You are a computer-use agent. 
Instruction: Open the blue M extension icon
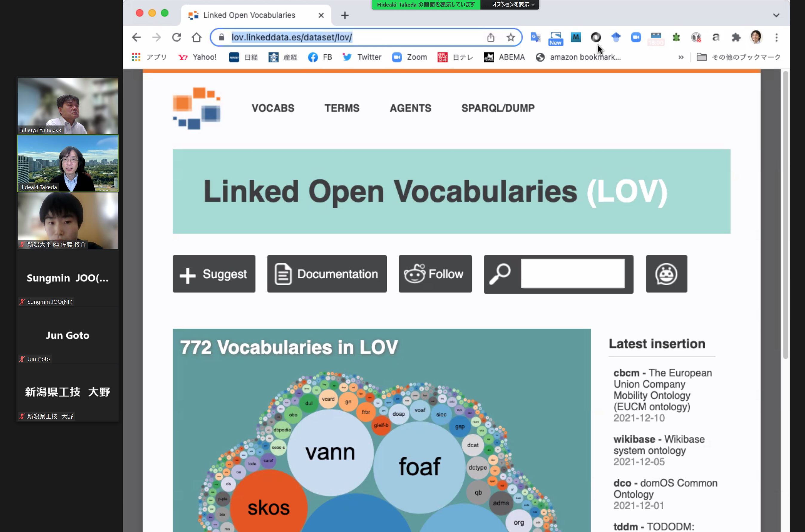click(x=576, y=37)
